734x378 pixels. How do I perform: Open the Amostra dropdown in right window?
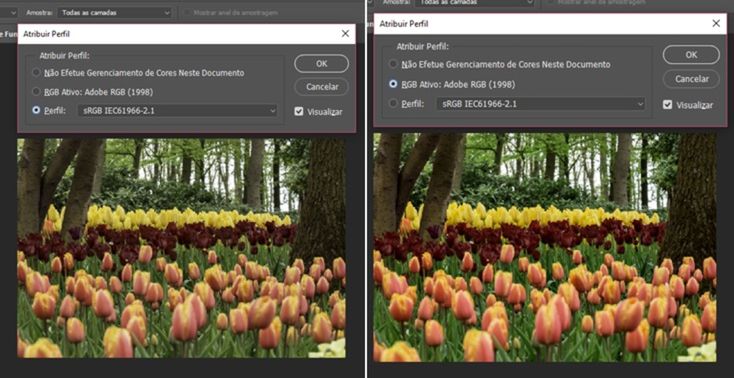click(475, 2)
